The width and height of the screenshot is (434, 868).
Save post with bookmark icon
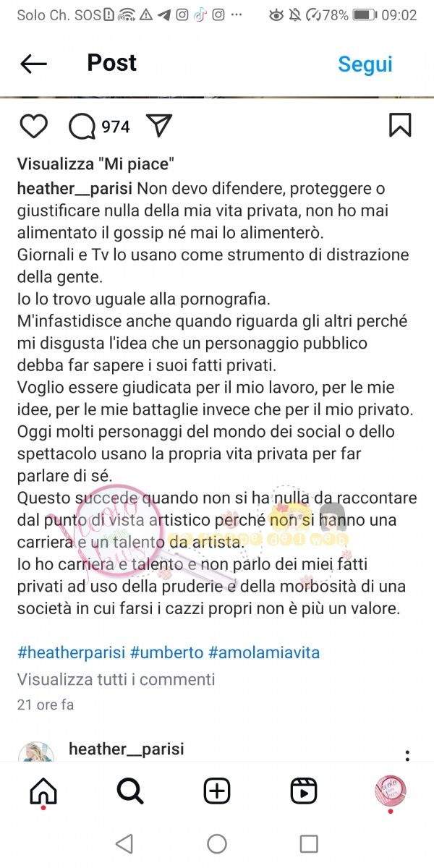pos(400,125)
